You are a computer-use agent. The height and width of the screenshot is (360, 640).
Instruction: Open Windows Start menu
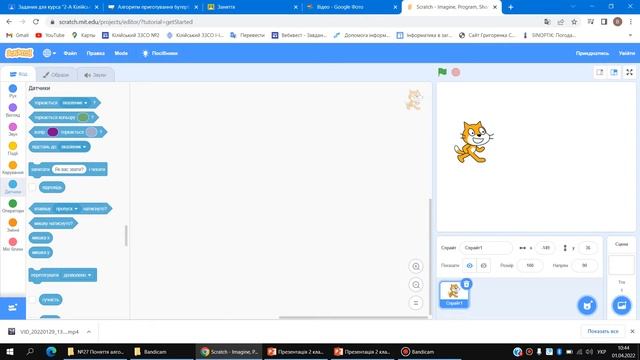(10, 351)
